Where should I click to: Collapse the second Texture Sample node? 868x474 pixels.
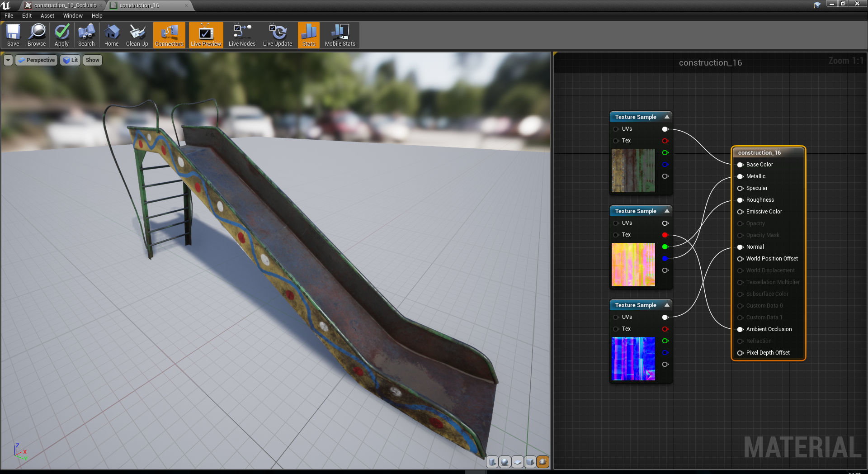[667, 211]
